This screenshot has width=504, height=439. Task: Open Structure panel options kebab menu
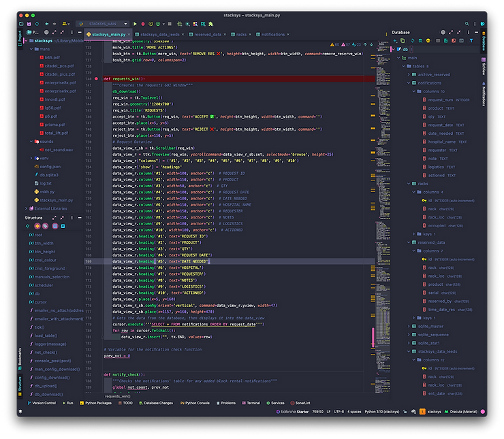pyautogui.click(x=72, y=218)
